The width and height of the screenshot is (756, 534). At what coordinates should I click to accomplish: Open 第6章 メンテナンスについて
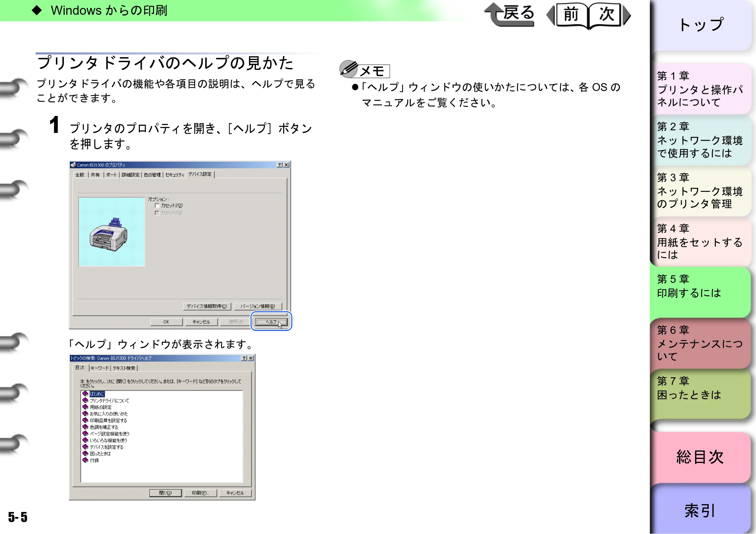[701, 343]
